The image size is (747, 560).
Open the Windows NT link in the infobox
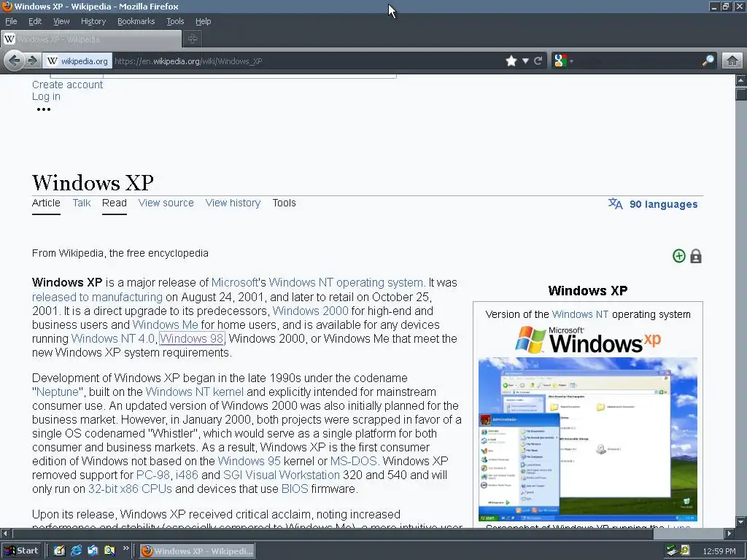pos(580,314)
